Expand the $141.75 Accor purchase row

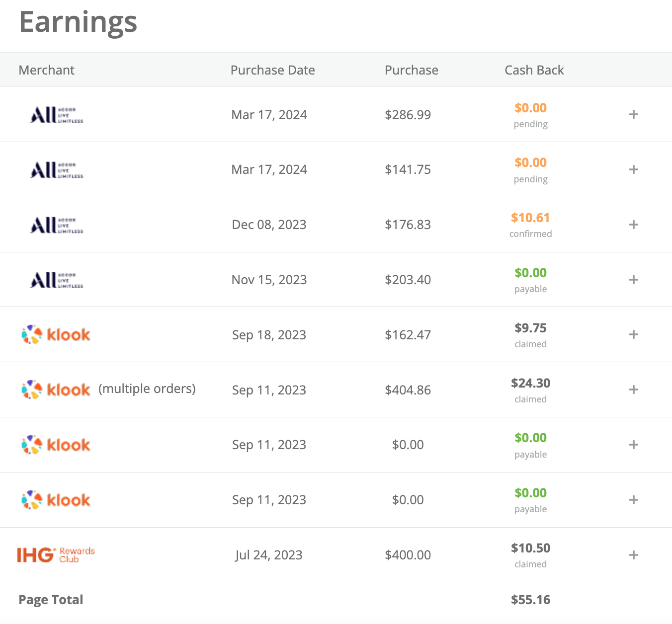point(633,169)
